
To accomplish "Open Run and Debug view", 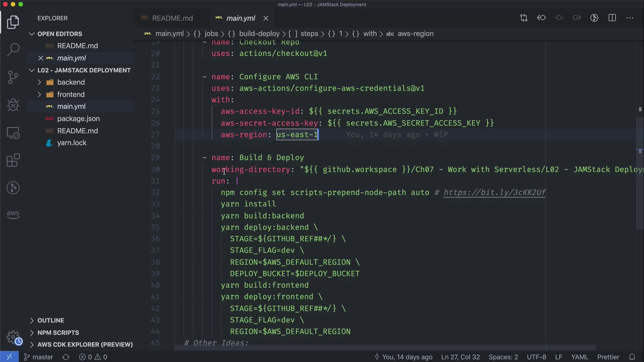I will coord(13,105).
